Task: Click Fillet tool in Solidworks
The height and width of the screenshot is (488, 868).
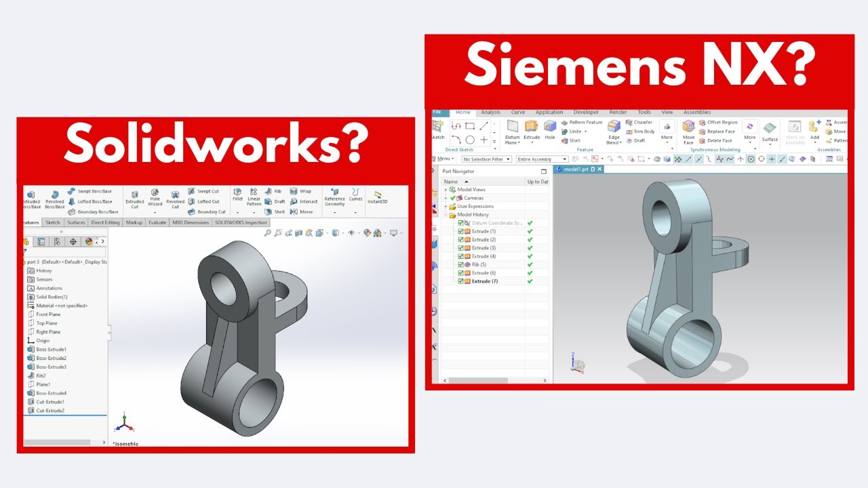Action: 237,195
